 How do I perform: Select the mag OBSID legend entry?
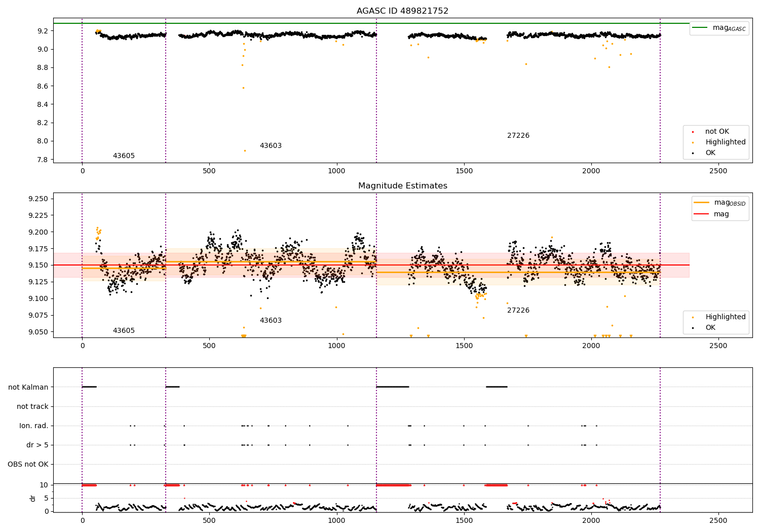pos(719,203)
